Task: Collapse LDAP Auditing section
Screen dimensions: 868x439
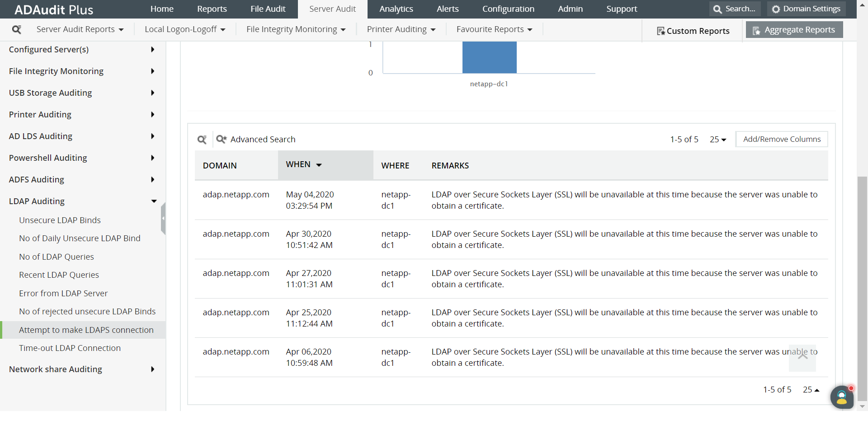Action: point(83,201)
